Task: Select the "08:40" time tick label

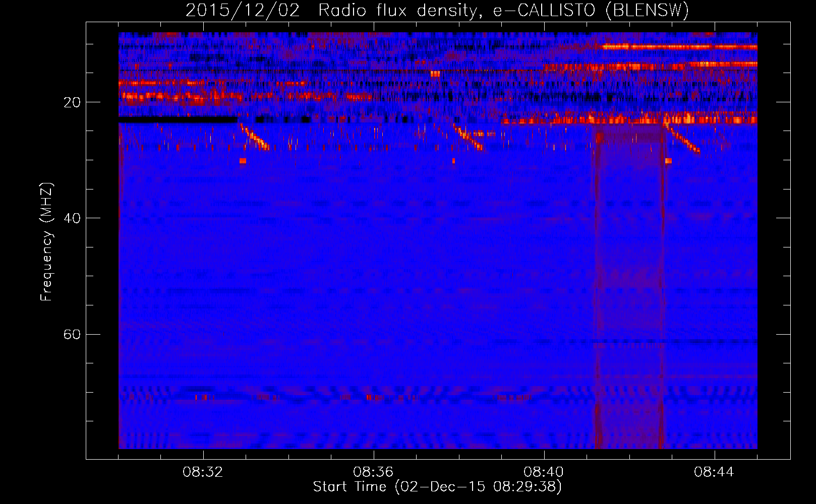Action: 544,472
